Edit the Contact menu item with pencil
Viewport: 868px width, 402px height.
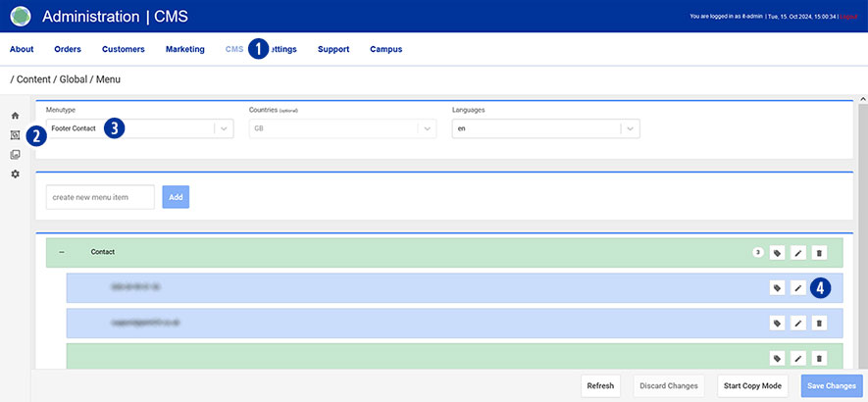click(x=798, y=253)
